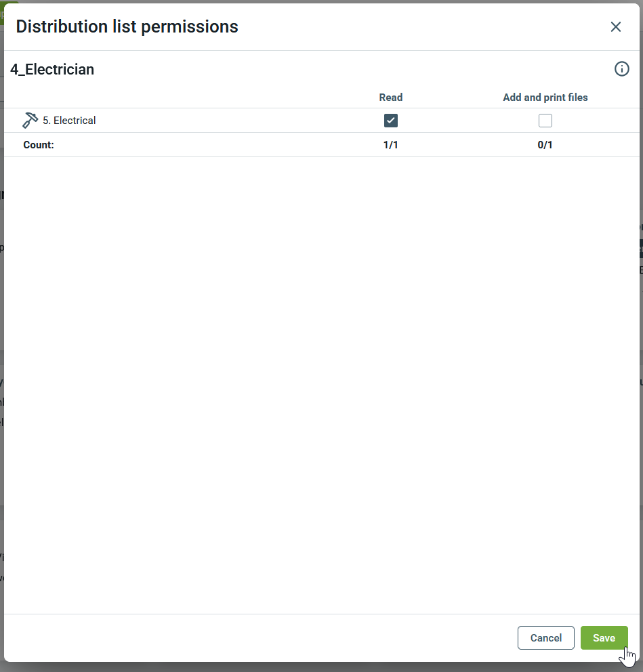Close the Distribution list permissions dialog

pyautogui.click(x=615, y=27)
